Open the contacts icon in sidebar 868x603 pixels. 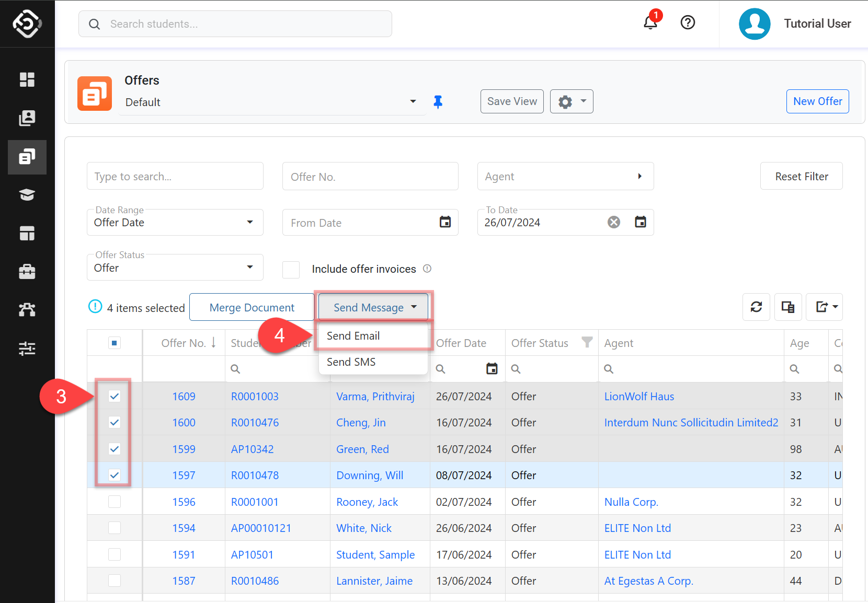[x=27, y=118]
